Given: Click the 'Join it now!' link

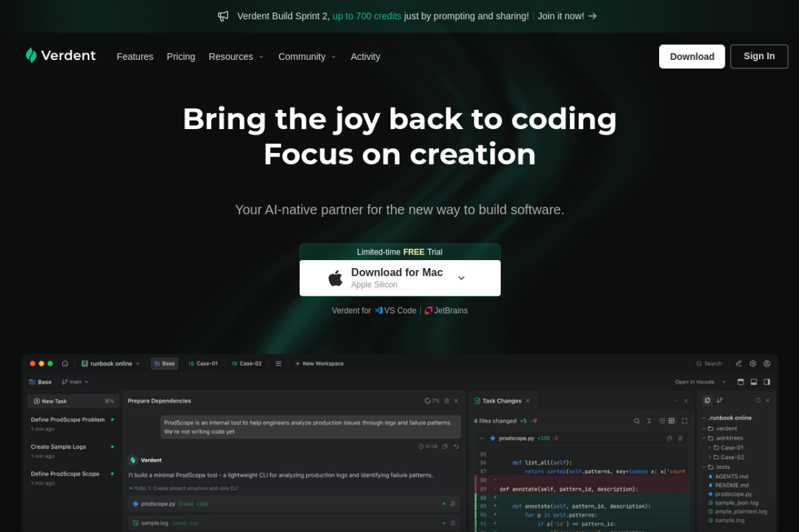Looking at the screenshot, I should click(567, 16).
